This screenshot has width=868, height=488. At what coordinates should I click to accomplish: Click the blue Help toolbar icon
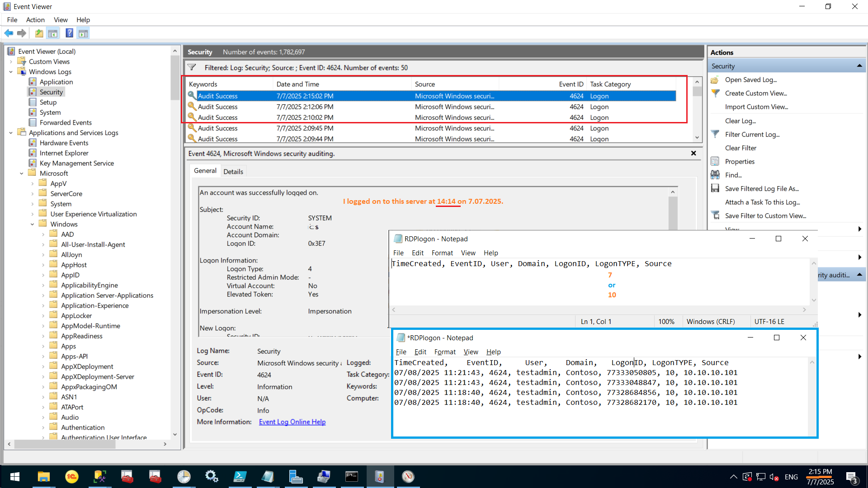(69, 33)
